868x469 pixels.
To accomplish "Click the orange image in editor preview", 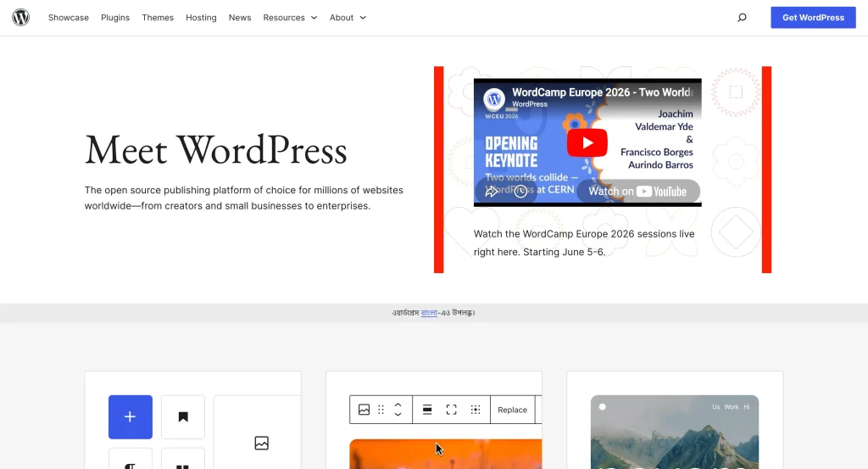I will click(446, 454).
